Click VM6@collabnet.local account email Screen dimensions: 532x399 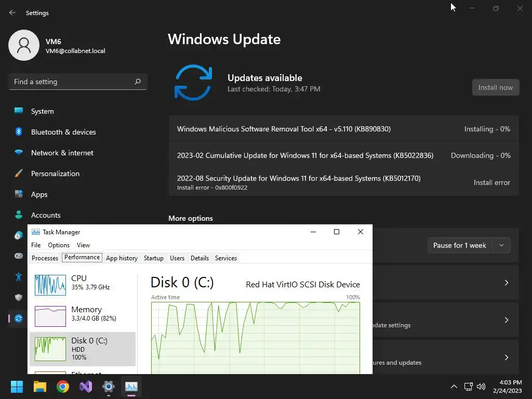tap(75, 51)
